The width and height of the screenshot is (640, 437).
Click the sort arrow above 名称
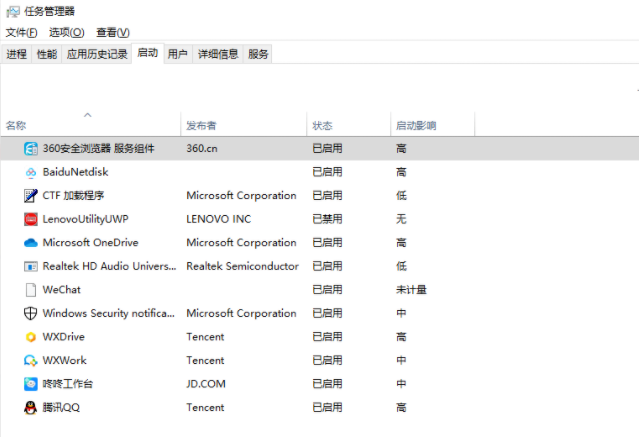87,115
